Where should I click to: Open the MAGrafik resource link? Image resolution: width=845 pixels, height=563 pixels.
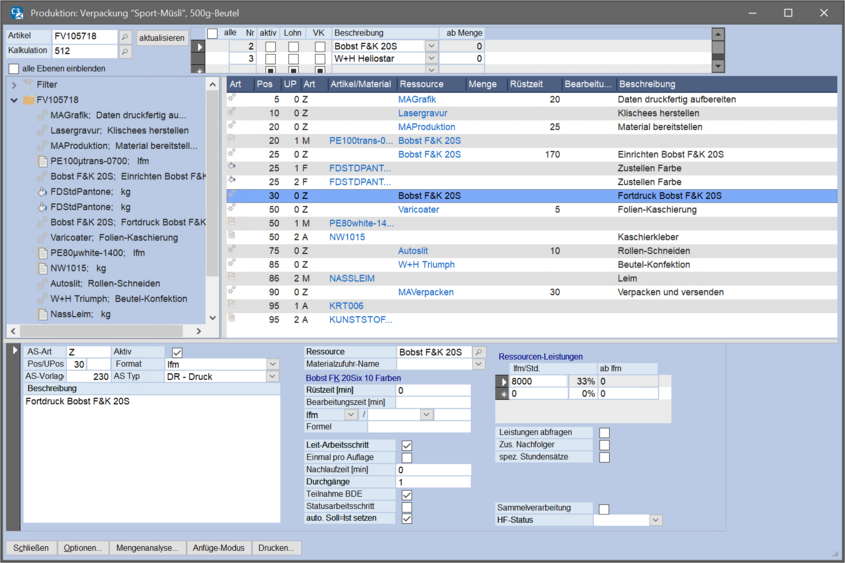click(x=417, y=99)
